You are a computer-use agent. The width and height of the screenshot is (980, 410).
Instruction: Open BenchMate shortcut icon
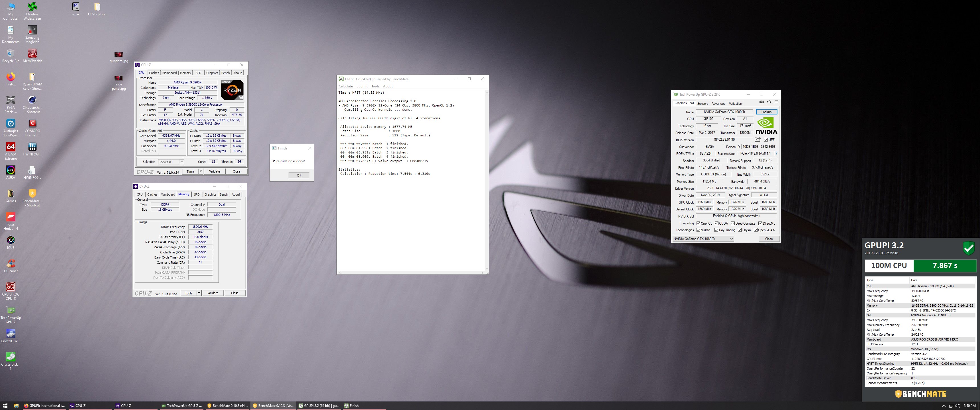click(x=32, y=198)
